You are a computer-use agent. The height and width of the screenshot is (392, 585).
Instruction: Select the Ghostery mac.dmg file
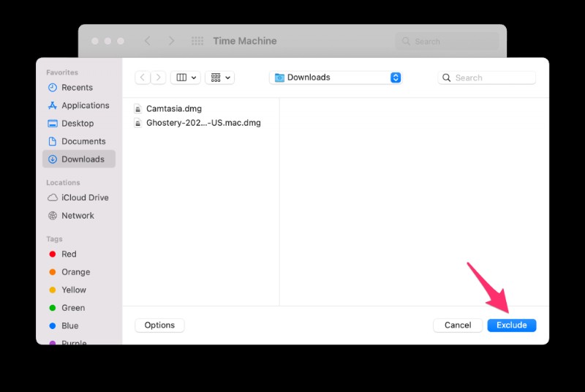click(x=203, y=123)
